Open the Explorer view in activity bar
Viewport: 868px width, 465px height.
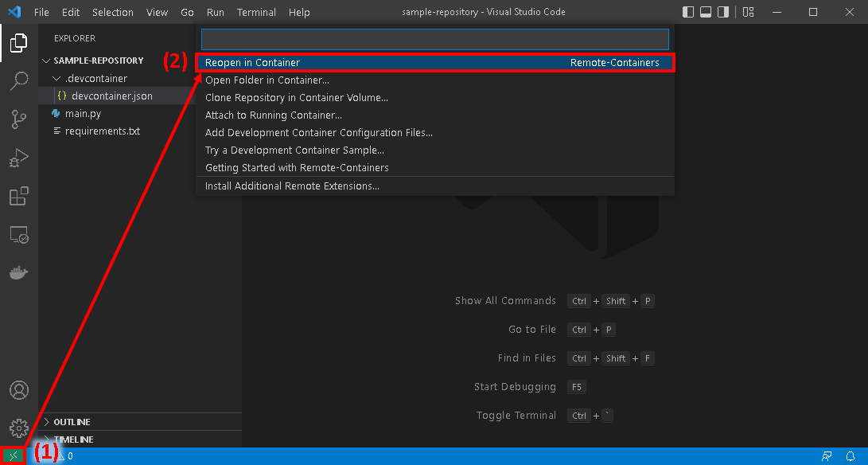click(18, 43)
